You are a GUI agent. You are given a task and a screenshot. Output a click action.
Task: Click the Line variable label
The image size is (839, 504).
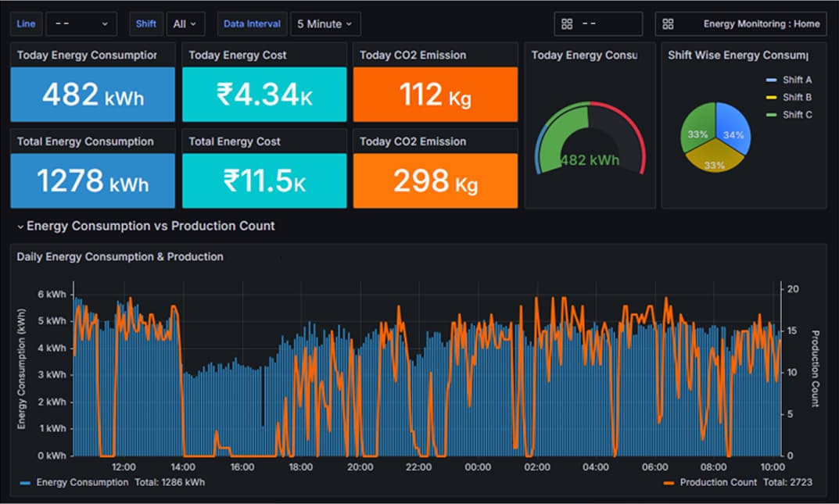pos(25,23)
